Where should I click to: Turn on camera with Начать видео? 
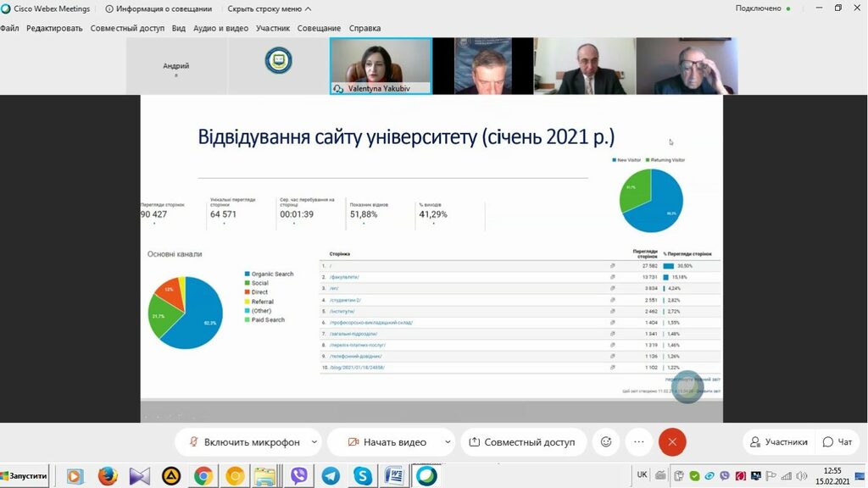point(387,441)
